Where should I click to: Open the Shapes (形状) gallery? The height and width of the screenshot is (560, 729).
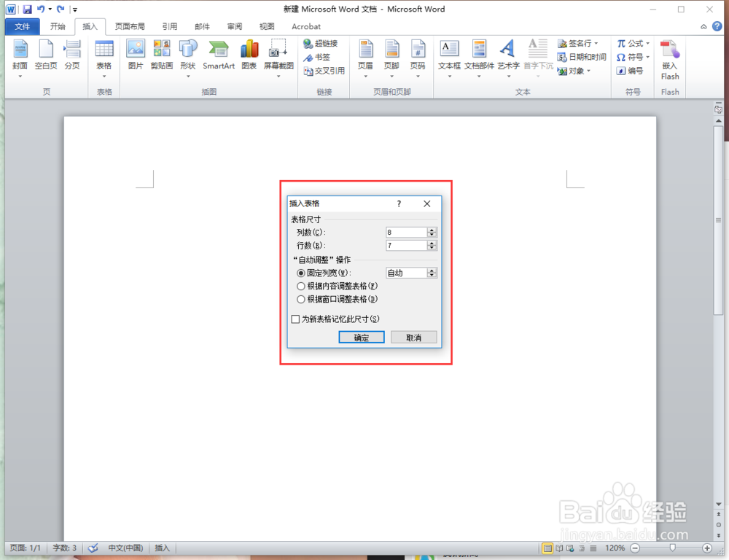pyautogui.click(x=188, y=58)
